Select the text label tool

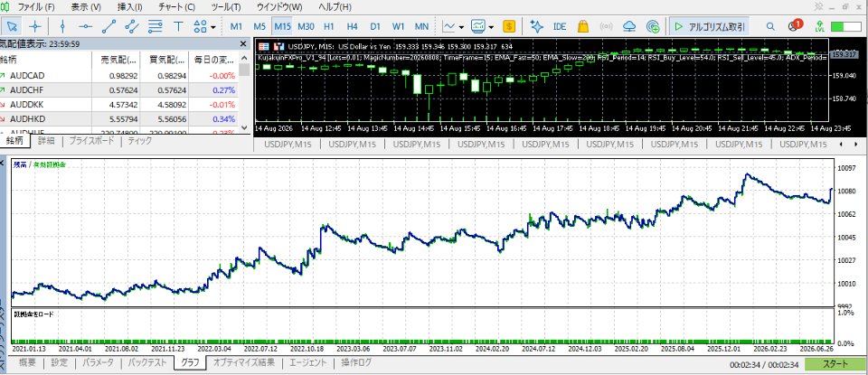(x=178, y=26)
